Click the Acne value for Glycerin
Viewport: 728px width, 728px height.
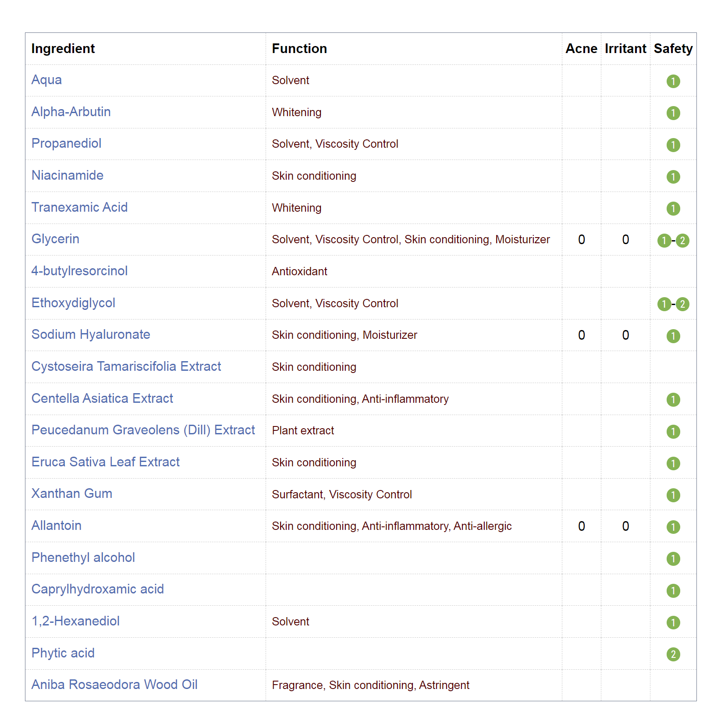tap(581, 240)
